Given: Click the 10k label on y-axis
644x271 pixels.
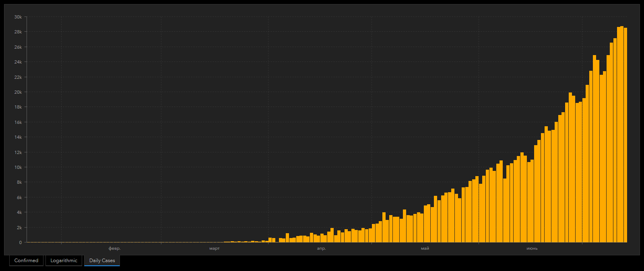Looking at the screenshot, I should pyautogui.click(x=18, y=167).
